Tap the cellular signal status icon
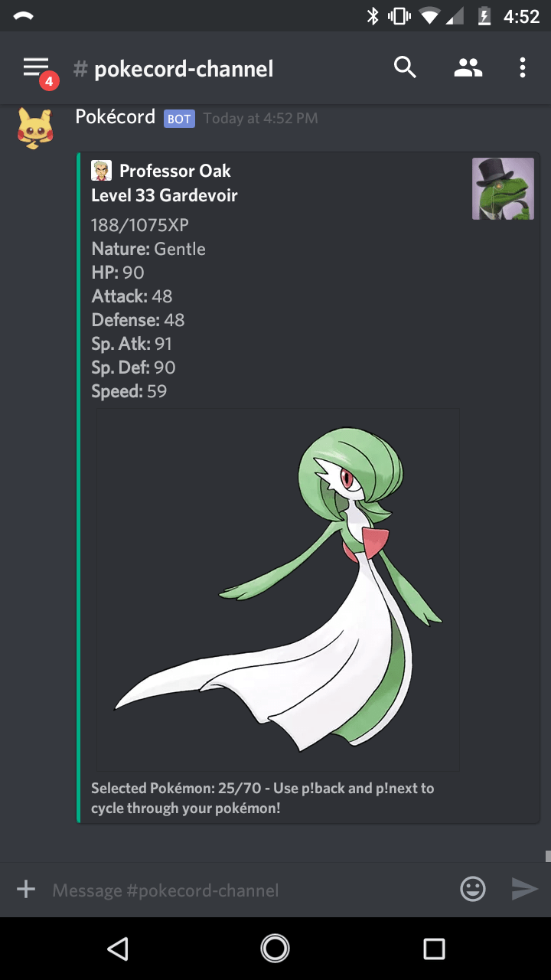 click(x=456, y=16)
